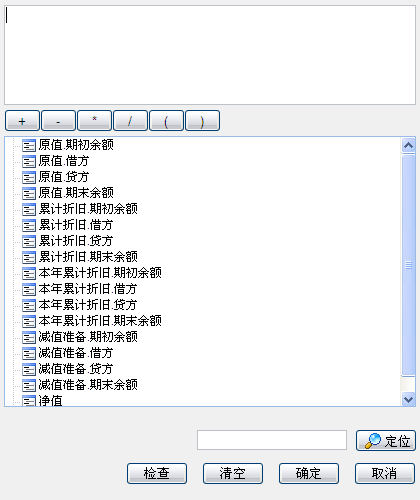
Task: Select 本年累计折旧.期末余额 item
Action: 100,321
